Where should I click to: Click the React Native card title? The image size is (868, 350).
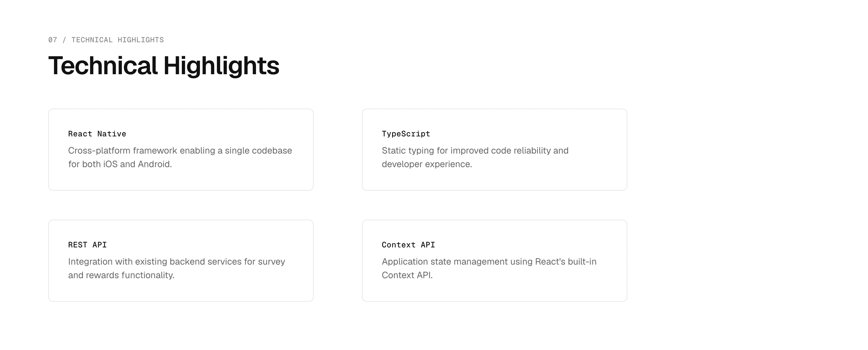97,134
